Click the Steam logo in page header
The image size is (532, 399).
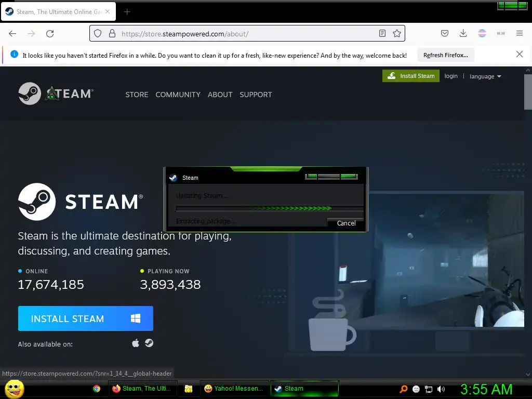[x=56, y=94]
